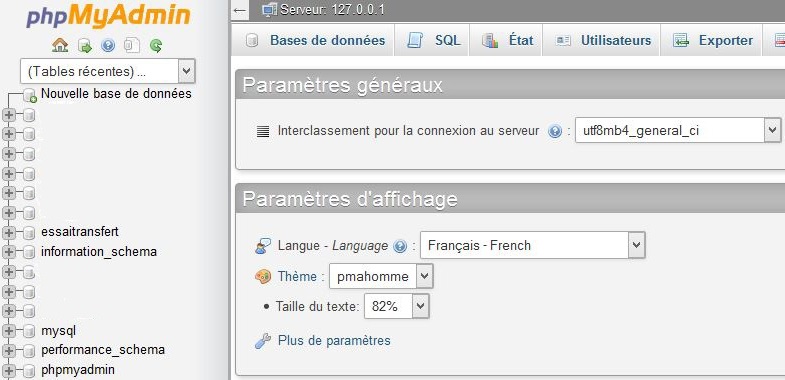
Task: Click the phpmyadmin database icon
Action: point(29,370)
